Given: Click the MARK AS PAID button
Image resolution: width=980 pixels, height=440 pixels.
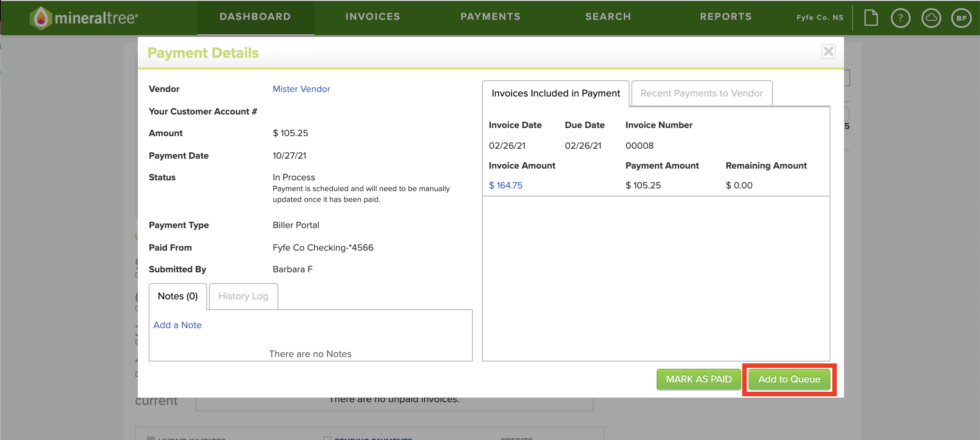Looking at the screenshot, I should (x=699, y=379).
